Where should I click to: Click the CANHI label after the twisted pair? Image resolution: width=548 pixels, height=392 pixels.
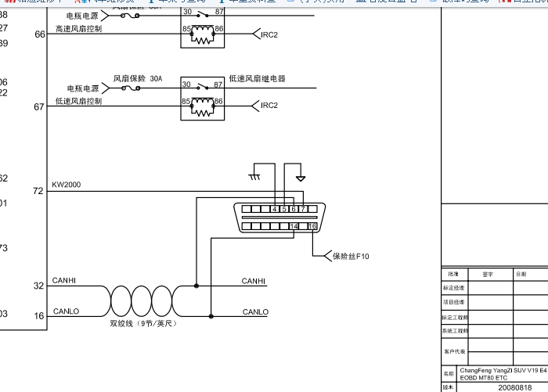[x=254, y=281]
